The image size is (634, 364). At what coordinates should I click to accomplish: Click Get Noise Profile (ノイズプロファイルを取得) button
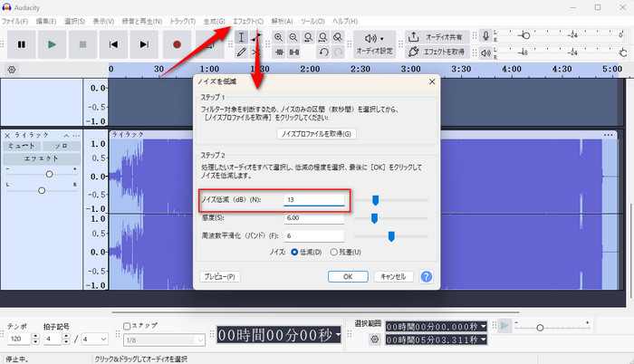click(x=316, y=134)
